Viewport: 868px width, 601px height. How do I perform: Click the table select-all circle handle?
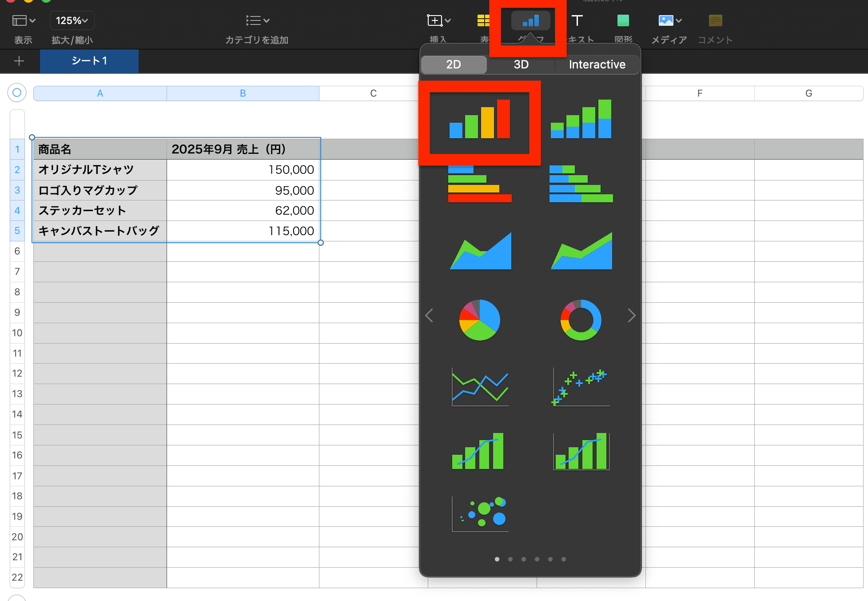tap(17, 92)
